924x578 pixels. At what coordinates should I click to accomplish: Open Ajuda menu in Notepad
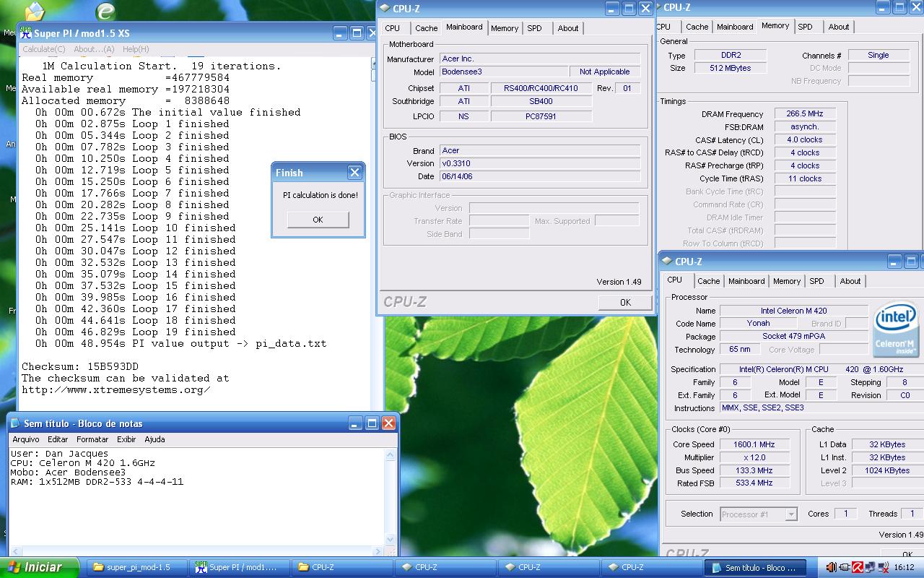click(154, 439)
